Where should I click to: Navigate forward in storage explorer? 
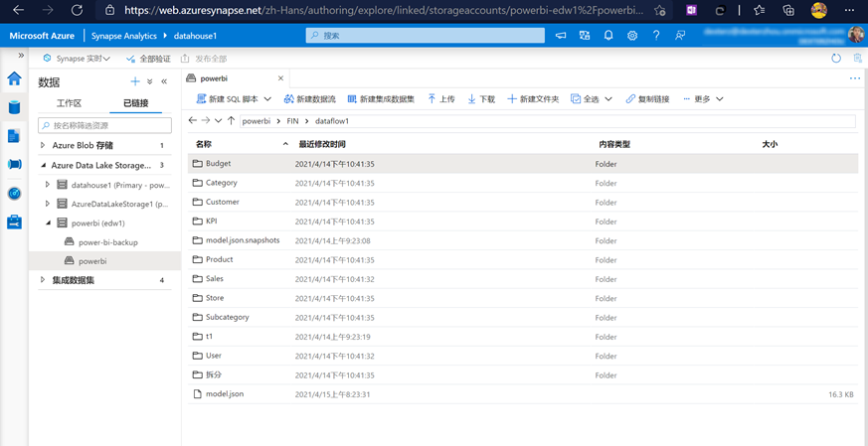[x=206, y=120]
